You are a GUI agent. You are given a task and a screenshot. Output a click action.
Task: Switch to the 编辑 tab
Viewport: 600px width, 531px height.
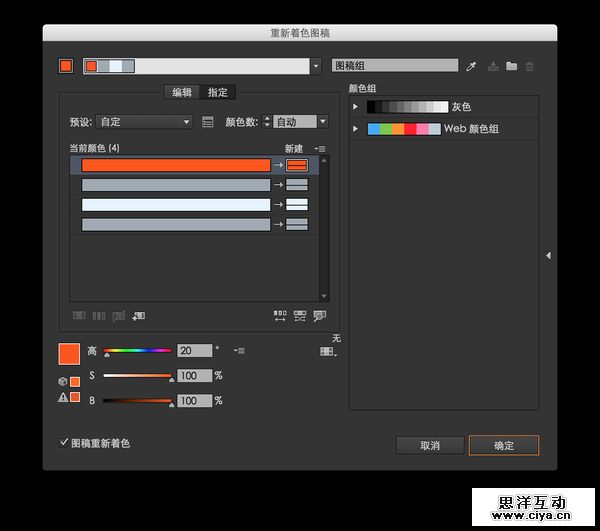(182, 92)
